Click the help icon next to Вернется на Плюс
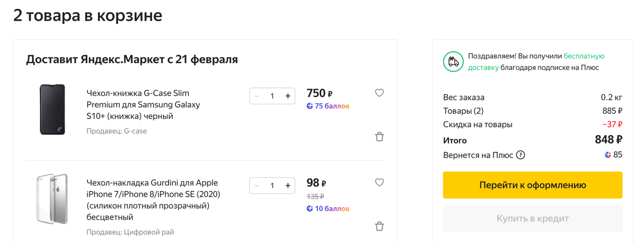644x243 pixels. (520, 155)
